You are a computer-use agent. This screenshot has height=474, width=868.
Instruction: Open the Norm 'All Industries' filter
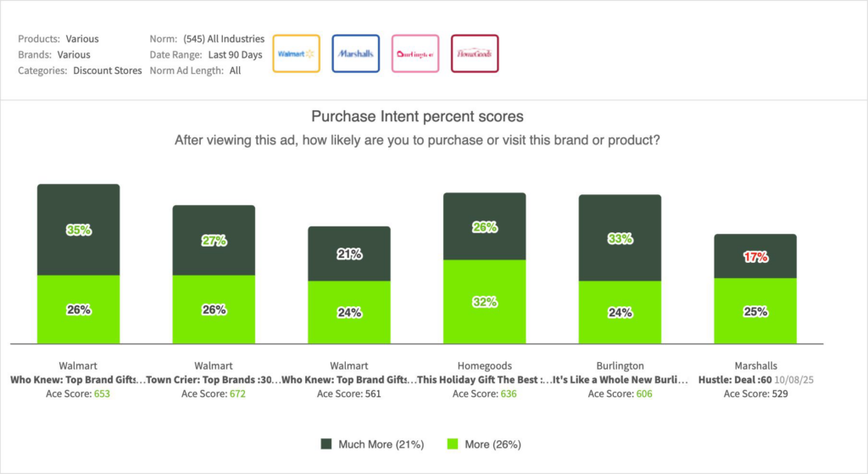pyautogui.click(x=224, y=39)
